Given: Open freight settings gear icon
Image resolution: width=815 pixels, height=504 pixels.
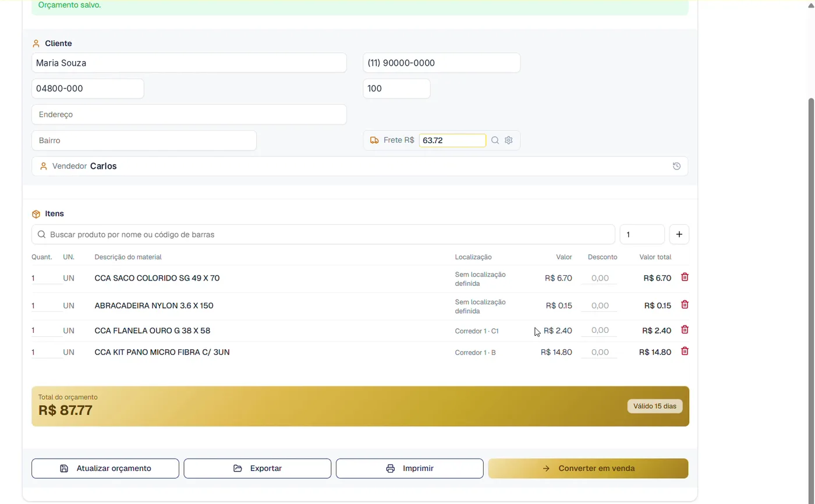Looking at the screenshot, I should (x=508, y=140).
